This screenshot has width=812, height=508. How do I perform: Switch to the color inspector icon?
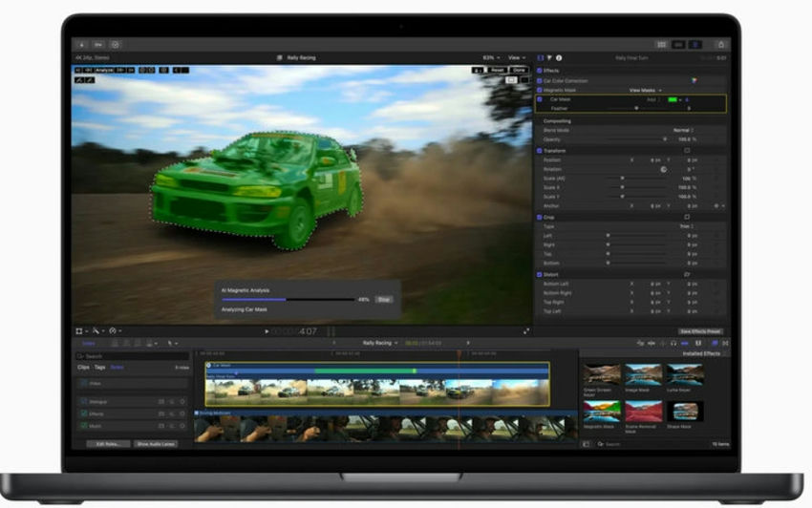coord(549,58)
